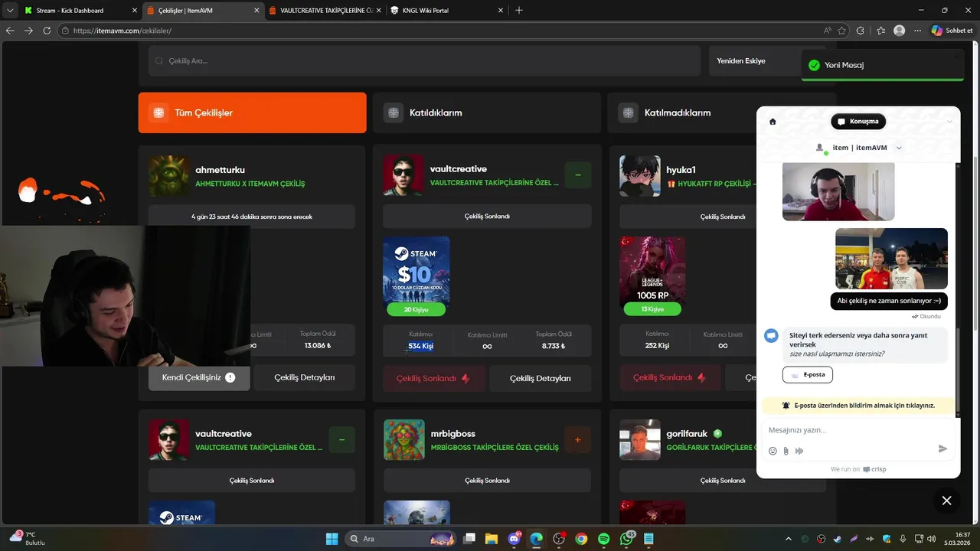980x551 pixels.
Task: Click the 252 Kişi participant count
Action: tap(657, 346)
